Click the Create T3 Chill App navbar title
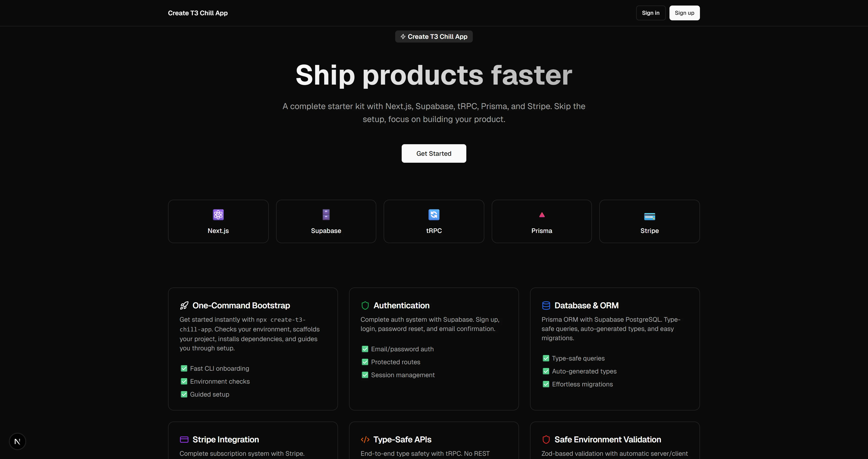 coord(198,13)
